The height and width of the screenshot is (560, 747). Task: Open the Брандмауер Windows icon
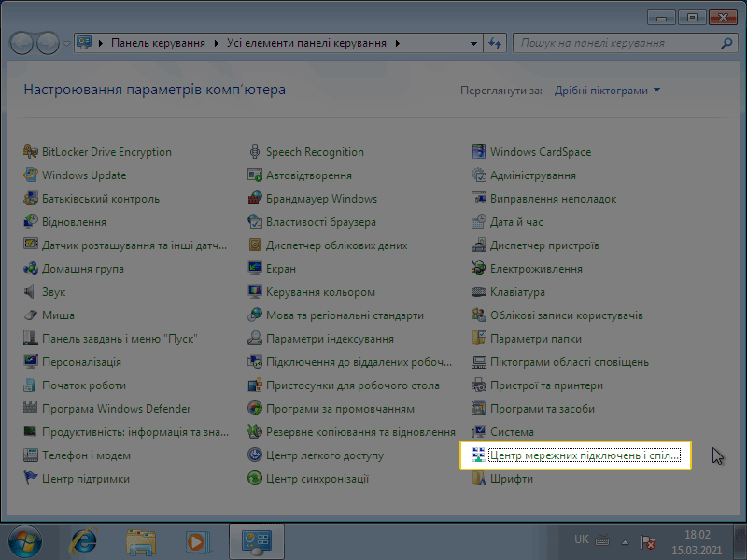(255, 198)
